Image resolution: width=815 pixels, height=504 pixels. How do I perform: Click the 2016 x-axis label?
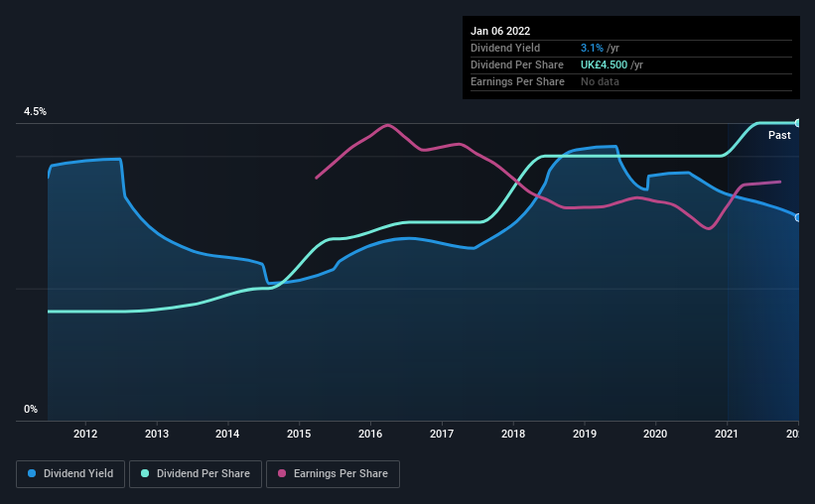pyautogui.click(x=370, y=434)
